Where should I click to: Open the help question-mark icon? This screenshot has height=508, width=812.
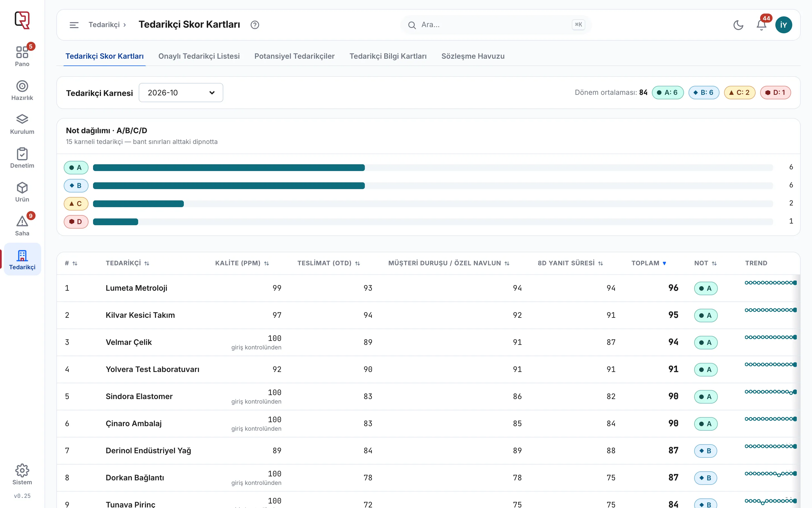(x=255, y=25)
